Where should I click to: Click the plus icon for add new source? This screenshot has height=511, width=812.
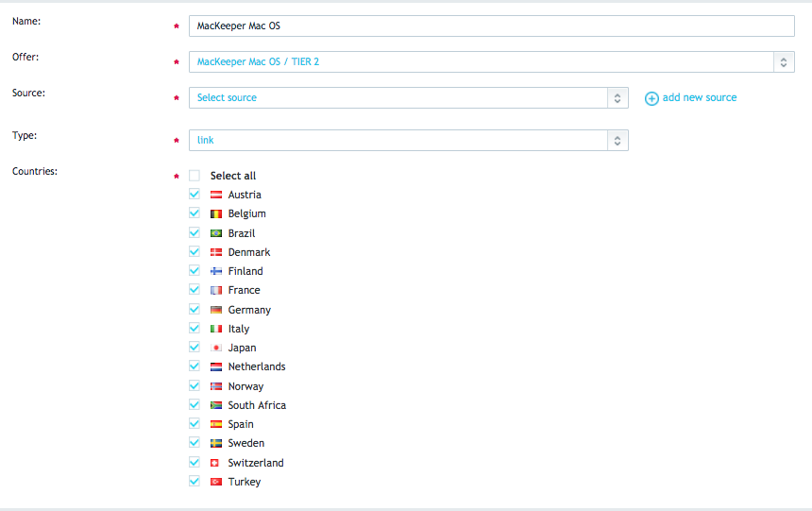651,98
